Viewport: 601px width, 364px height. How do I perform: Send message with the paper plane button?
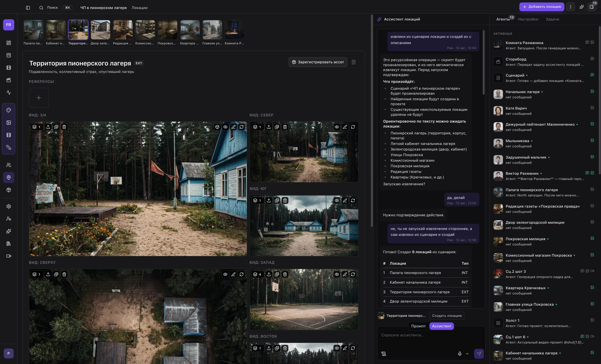479,354
